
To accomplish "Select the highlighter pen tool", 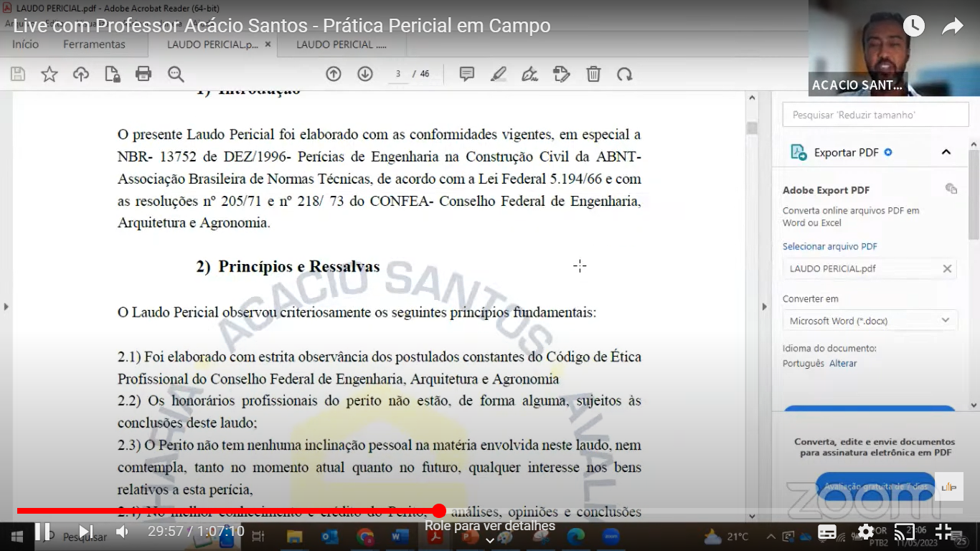I will [499, 74].
